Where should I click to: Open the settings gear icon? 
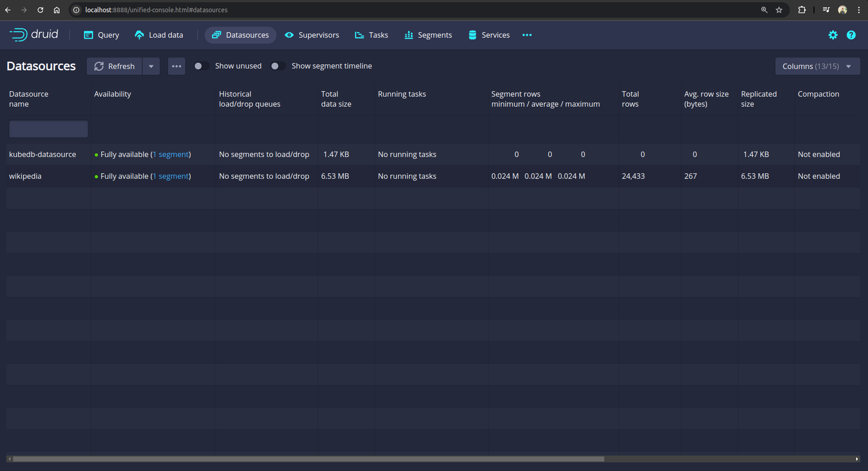pyautogui.click(x=833, y=35)
